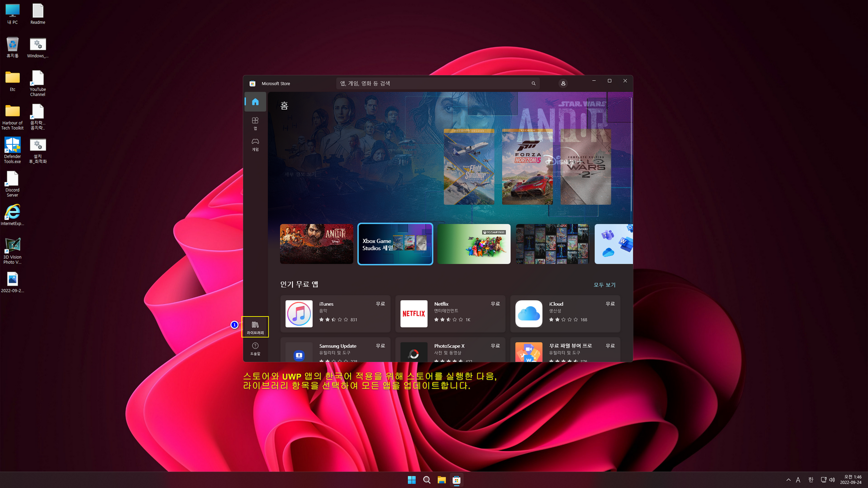
Task: Select the Windows_ settings file on desktop
Action: click(38, 47)
